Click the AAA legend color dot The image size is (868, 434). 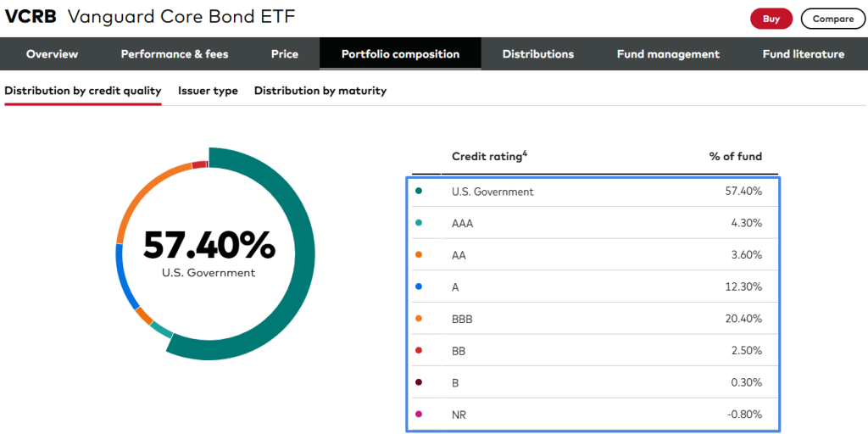[419, 223]
